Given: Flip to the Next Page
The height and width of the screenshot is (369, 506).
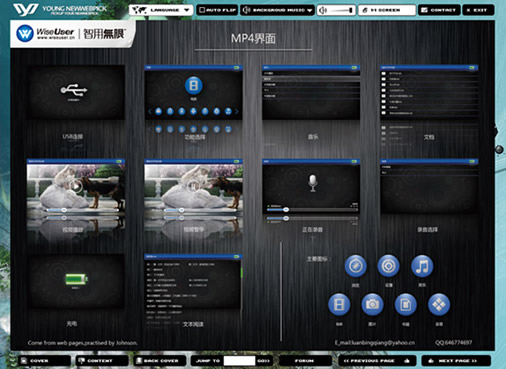Looking at the screenshot, I should (456, 361).
